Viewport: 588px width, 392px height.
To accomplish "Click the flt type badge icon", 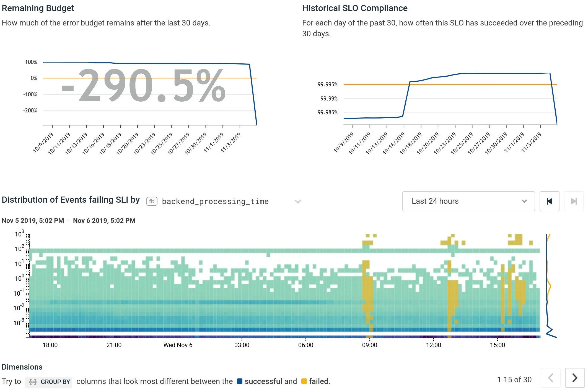I will (x=152, y=201).
